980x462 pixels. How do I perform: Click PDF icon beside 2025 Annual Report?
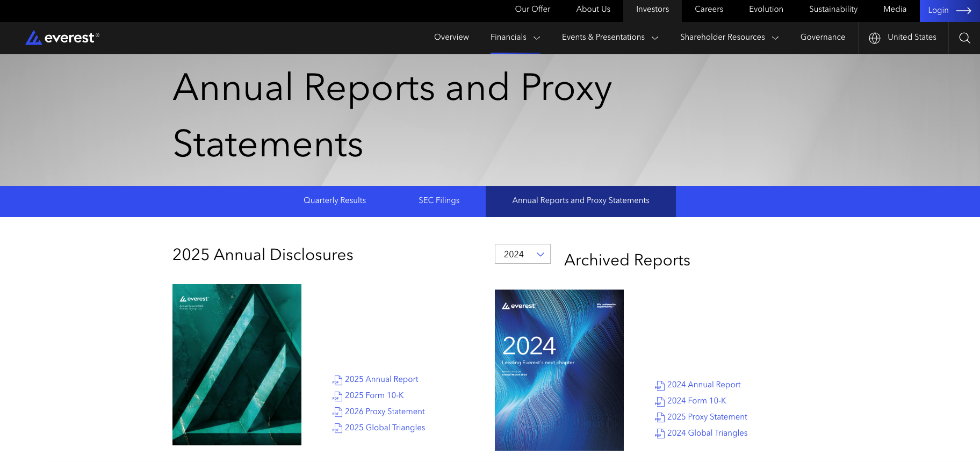coord(337,380)
